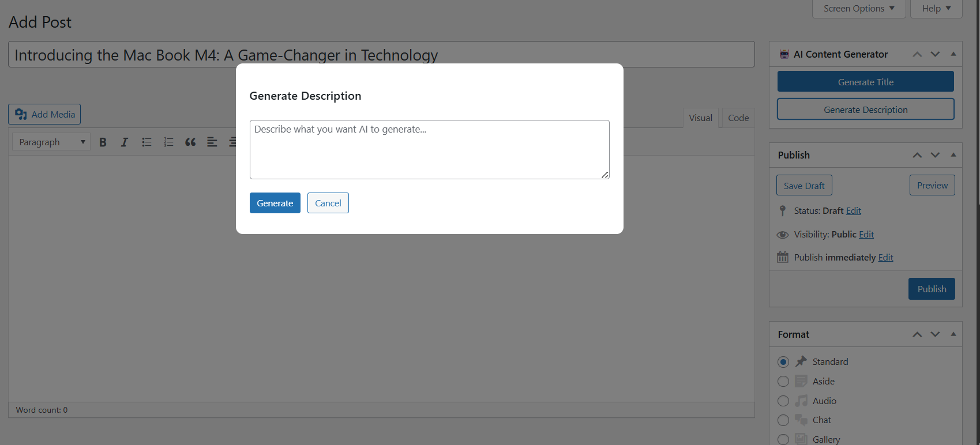Align text left in the editor
The image size is (980, 445).
212,142
